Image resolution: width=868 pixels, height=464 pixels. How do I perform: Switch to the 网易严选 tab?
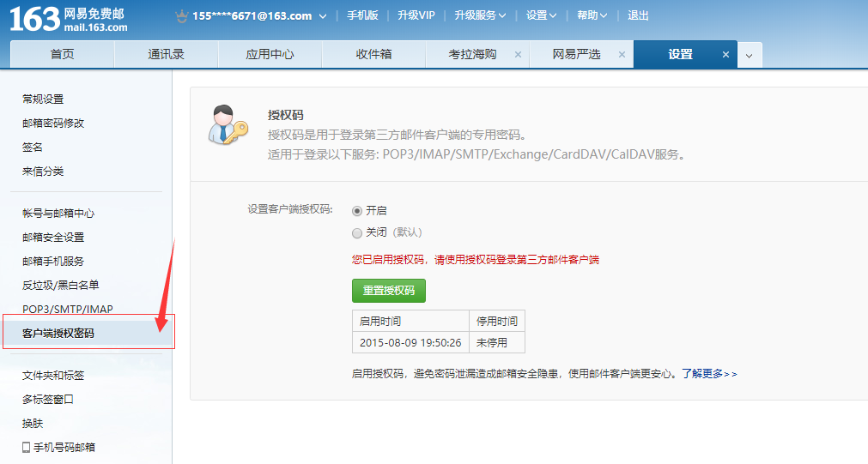pyautogui.click(x=576, y=54)
